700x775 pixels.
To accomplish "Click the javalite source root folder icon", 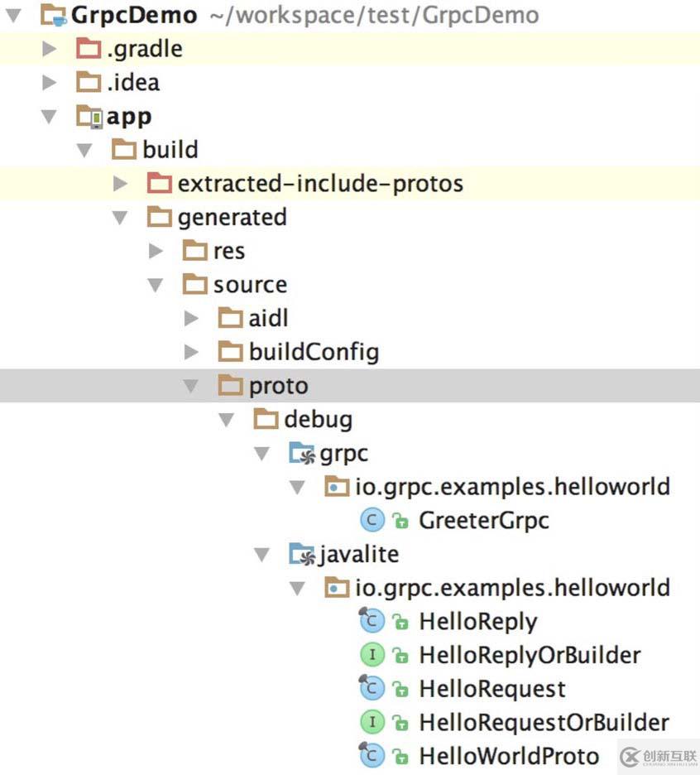I will 302,554.
